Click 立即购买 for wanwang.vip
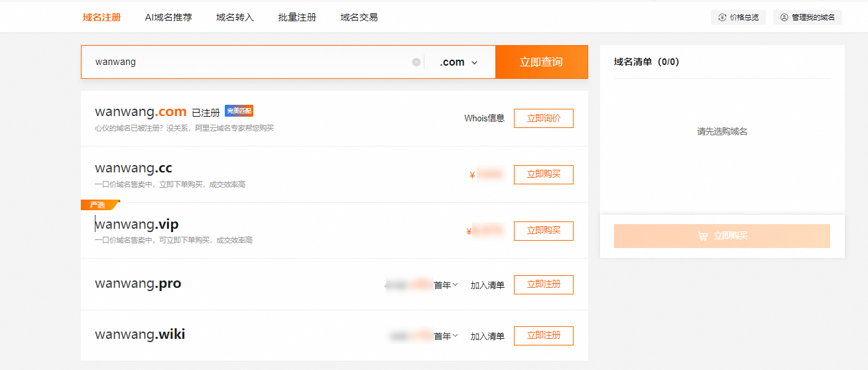Viewport: 868px width, 370px height. (x=544, y=231)
